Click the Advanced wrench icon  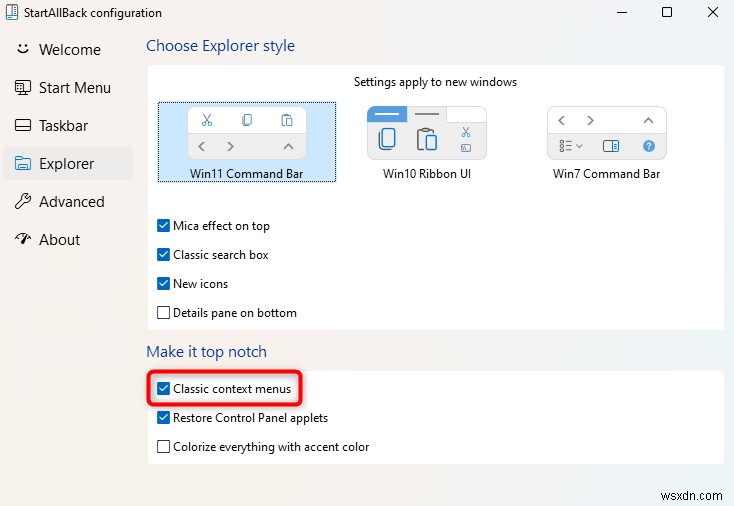(22, 201)
